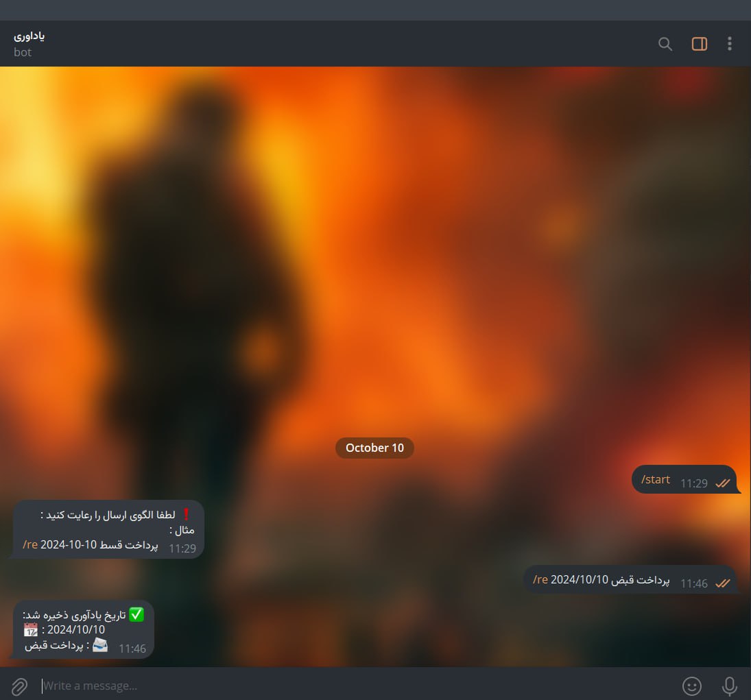The height and width of the screenshot is (700, 751).
Task: Click the calendar emoji in confirmation
Action: pos(31,629)
